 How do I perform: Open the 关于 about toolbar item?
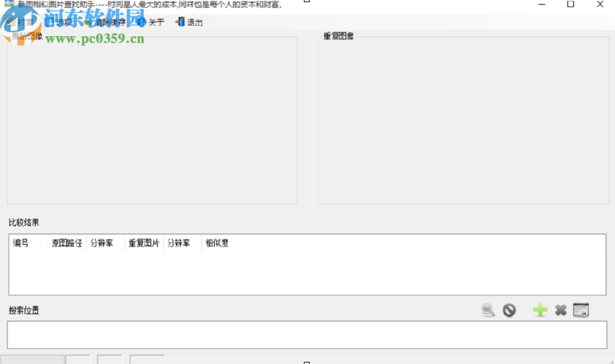coord(152,22)
